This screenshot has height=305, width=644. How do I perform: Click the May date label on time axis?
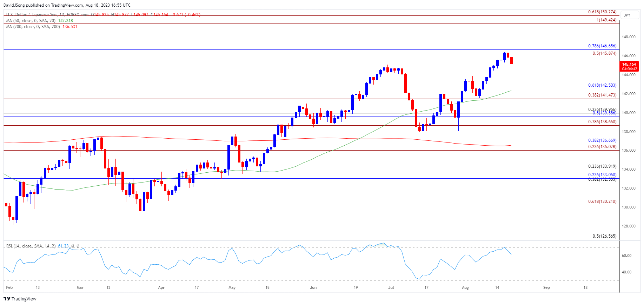tap(232, 287)
